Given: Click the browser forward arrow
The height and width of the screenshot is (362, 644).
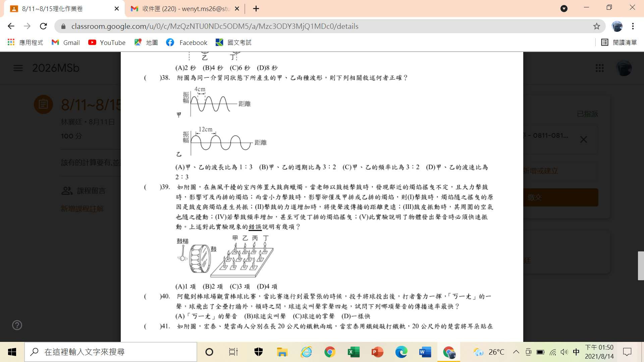Looking at the screenshot, I should [x=27, y=26].
